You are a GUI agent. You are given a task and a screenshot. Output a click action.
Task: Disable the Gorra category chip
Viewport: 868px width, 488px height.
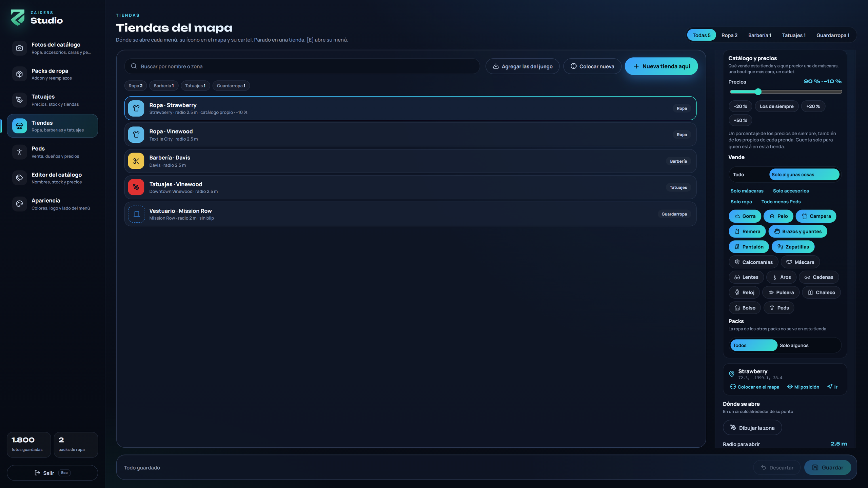tap(745, 216)
